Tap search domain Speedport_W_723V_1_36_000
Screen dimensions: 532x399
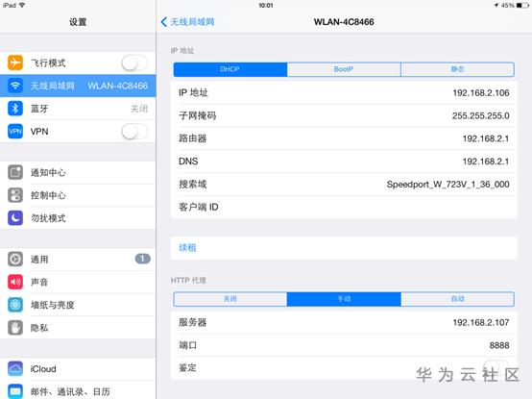tap(447, 185)
